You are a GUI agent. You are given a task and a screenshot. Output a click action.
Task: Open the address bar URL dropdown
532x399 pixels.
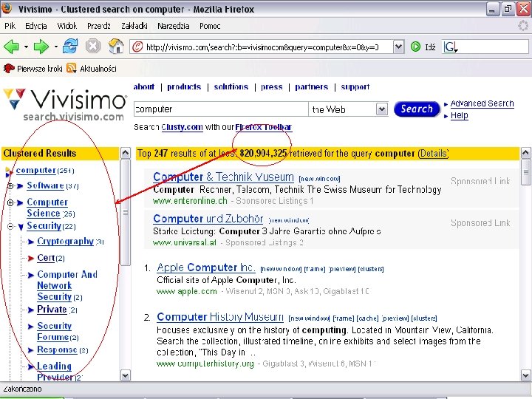[399, 47]
